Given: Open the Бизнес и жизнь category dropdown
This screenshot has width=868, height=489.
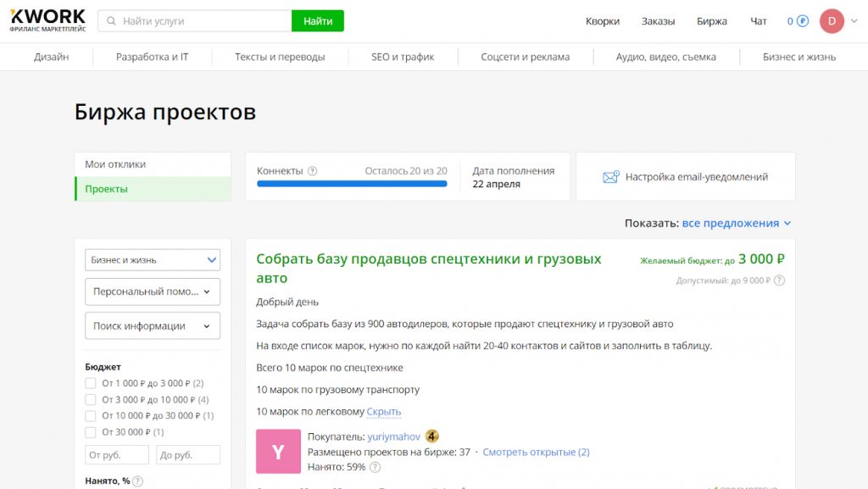Looking at the screenshot, I should (152, 259).
